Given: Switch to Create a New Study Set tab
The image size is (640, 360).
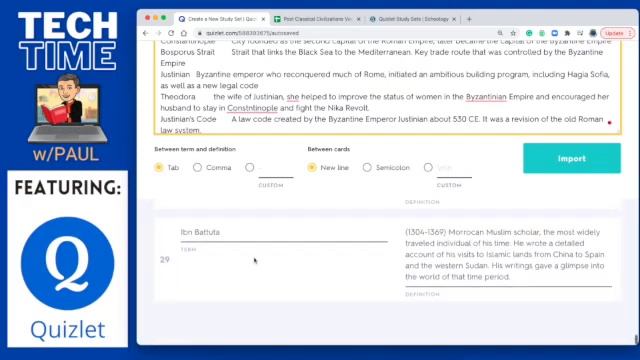Looking at the screenshot, I should pyautogui.click(x=222, y=19).
